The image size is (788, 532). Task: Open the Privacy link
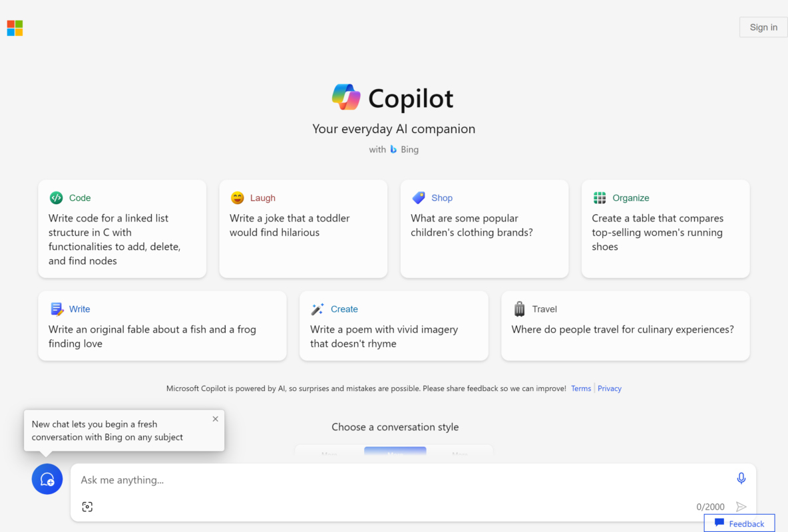[x=609, y=388]
